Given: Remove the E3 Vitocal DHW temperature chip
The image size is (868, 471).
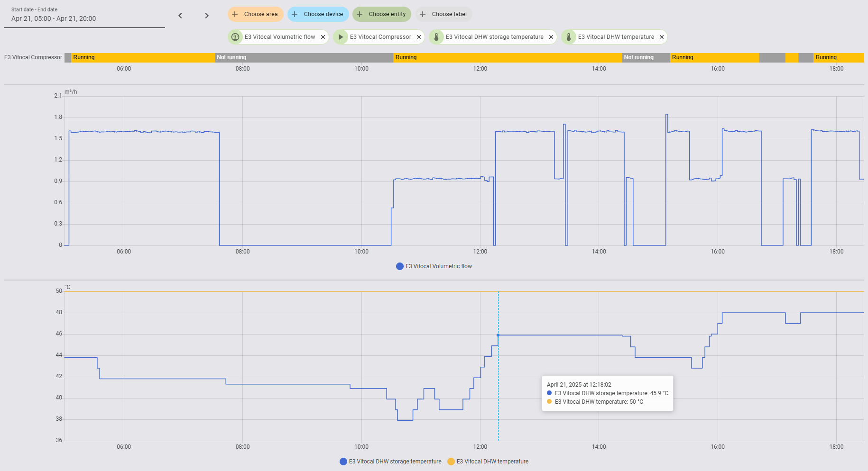Looking at the screenshot, I should coord(662,37).
